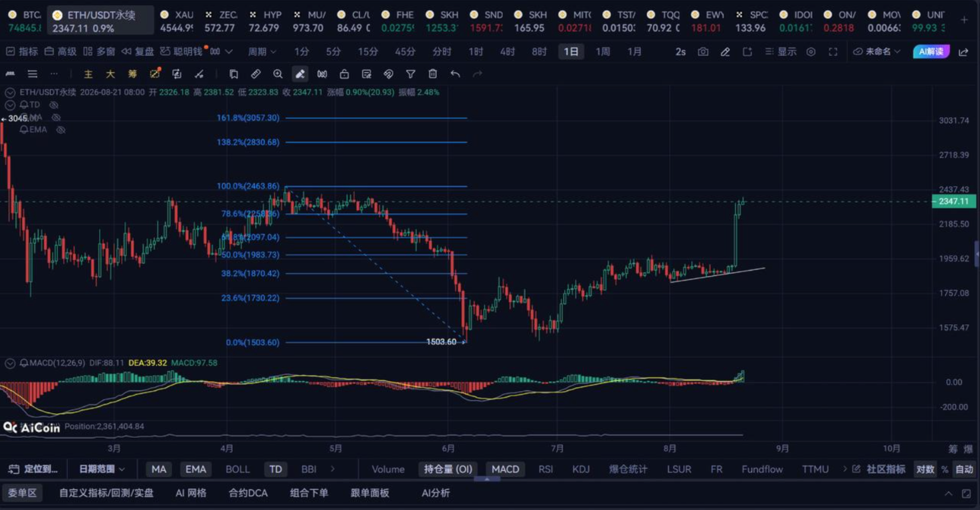The width and height of the screenshot is (980, 510).
Task: Switch to the 15分 timeframe
Action: [368, 51]
